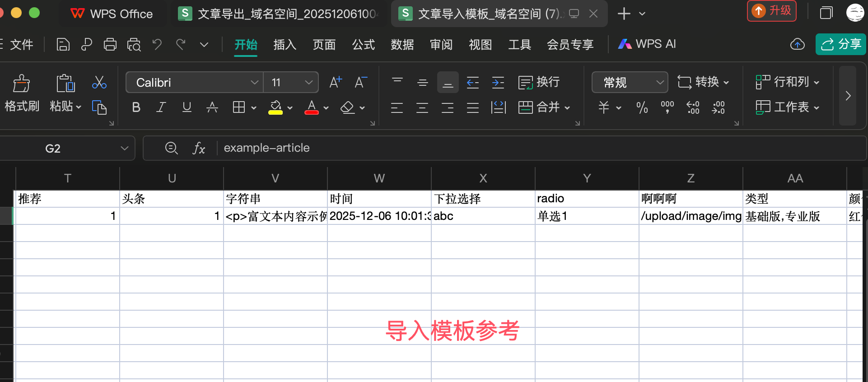This screenshot has width=868, height=382.
Task: Expand ribbon with right chevron
Action: coord(848,96)
